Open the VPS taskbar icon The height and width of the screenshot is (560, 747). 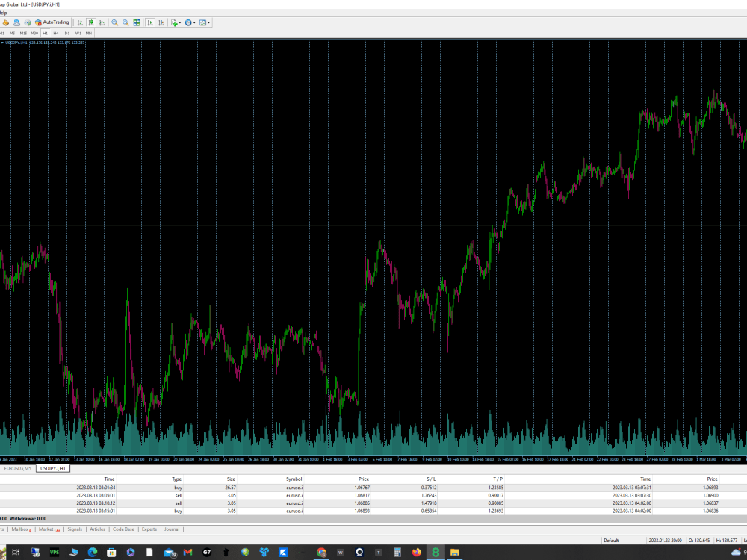pyautogui.click(x=55, y=553)
